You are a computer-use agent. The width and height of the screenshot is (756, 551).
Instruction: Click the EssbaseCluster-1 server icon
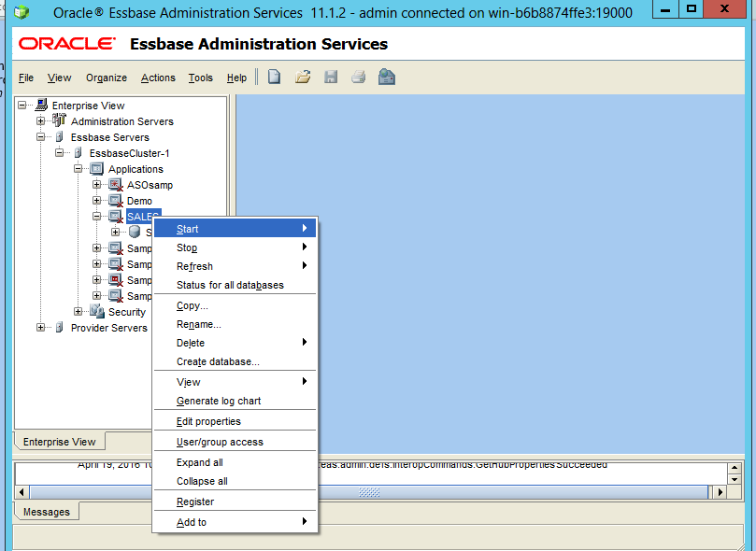click(x=78, y=153)
